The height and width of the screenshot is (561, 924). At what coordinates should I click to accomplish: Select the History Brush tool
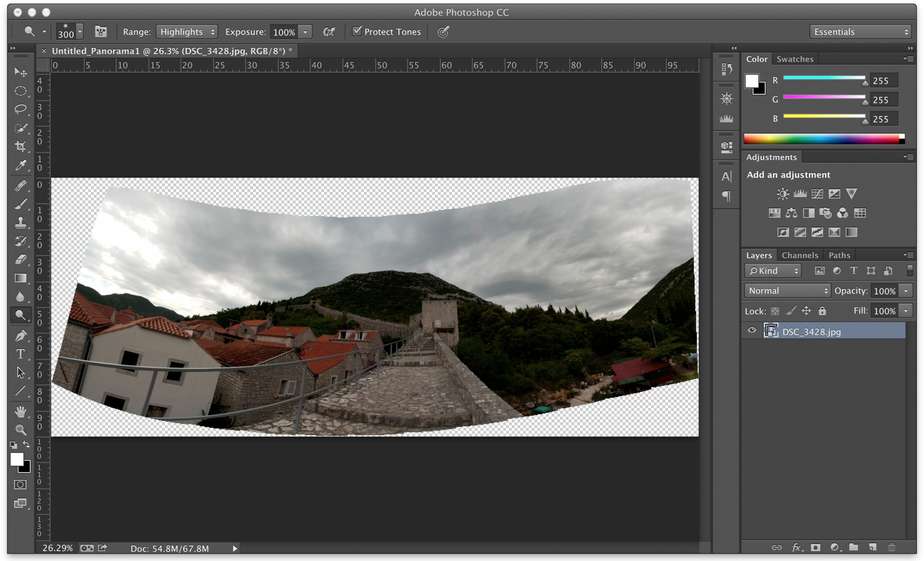point(21,241)
